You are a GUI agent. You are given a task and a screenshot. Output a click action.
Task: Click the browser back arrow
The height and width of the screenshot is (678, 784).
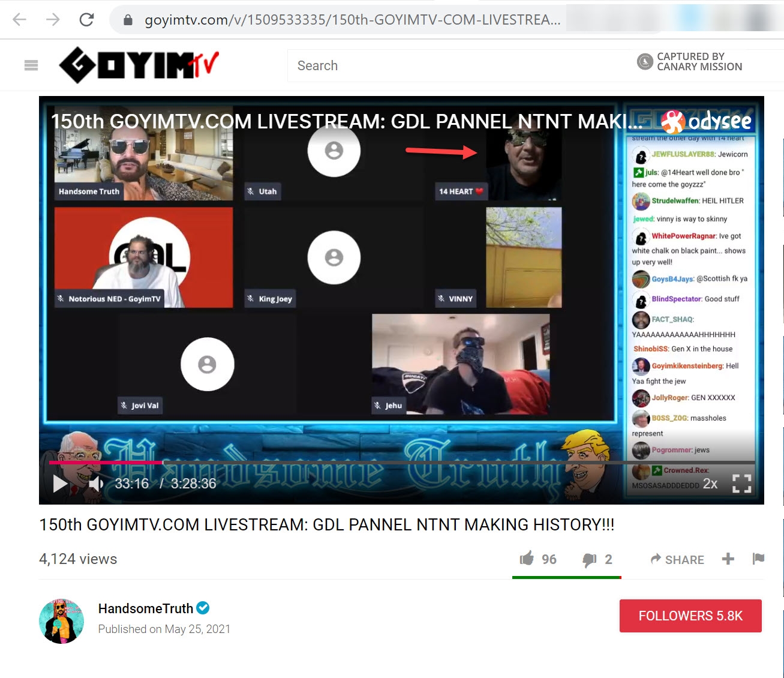[20, 20]
